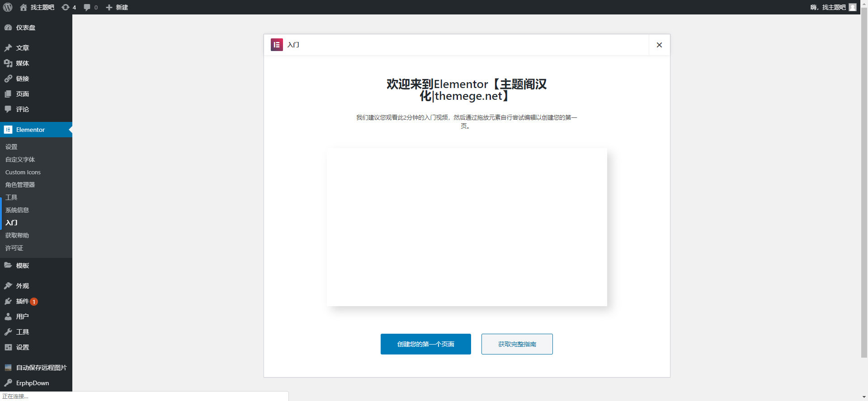Click the 外观 paintbrush icon
This screenshot has width=868, height=401.
pyautogui.click(x=8, y=286)
